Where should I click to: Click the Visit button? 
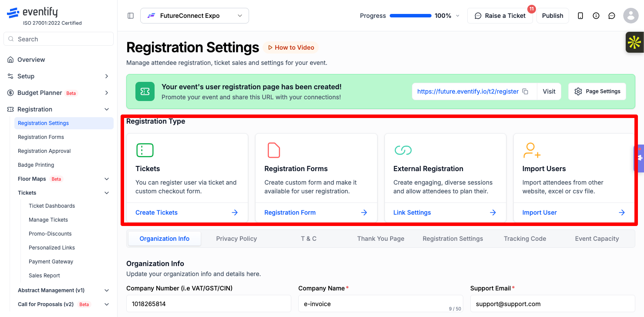point(549,91)
